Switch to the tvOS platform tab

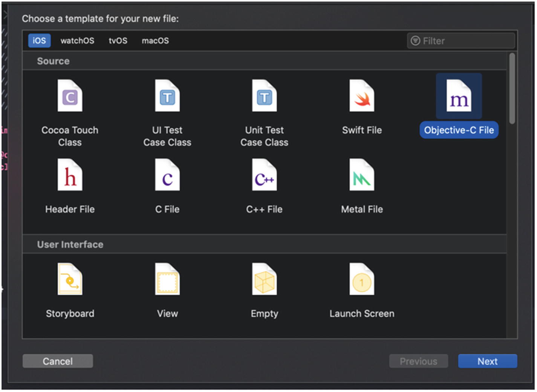(x=118, y=41)
